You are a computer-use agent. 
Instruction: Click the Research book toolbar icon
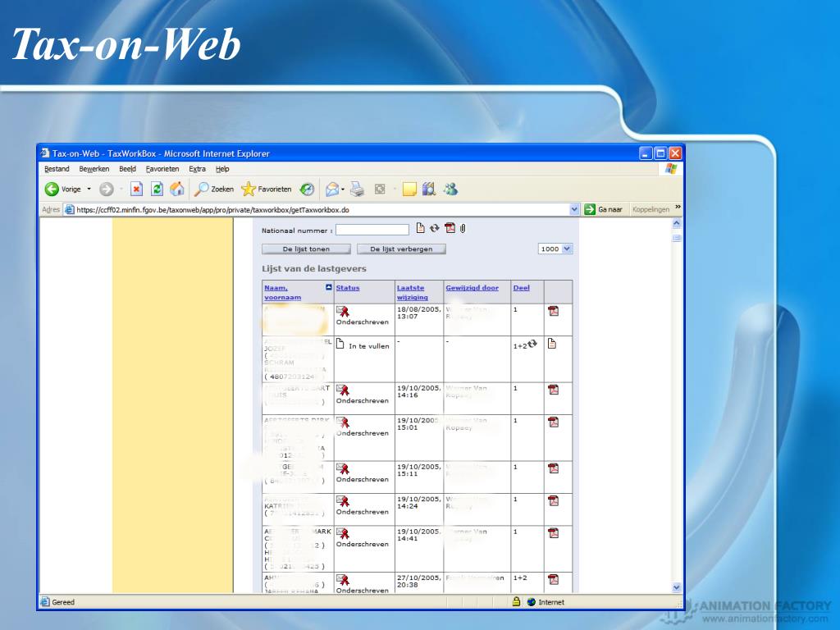click(x=428, y=189)
